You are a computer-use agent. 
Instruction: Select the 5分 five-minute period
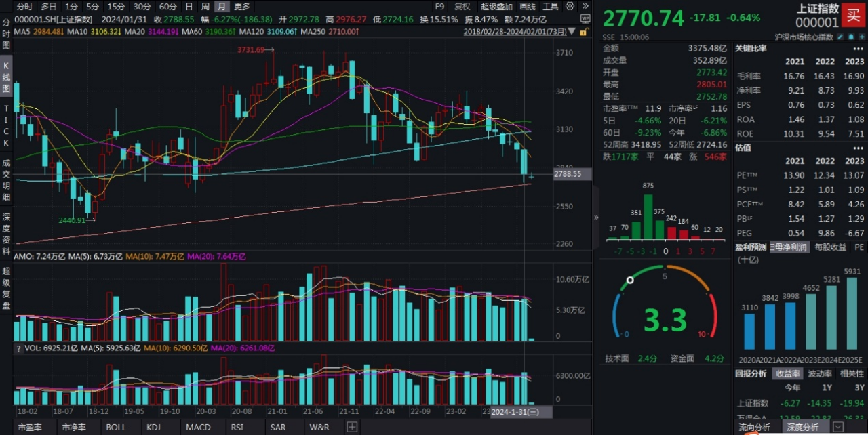click(92, 6)
